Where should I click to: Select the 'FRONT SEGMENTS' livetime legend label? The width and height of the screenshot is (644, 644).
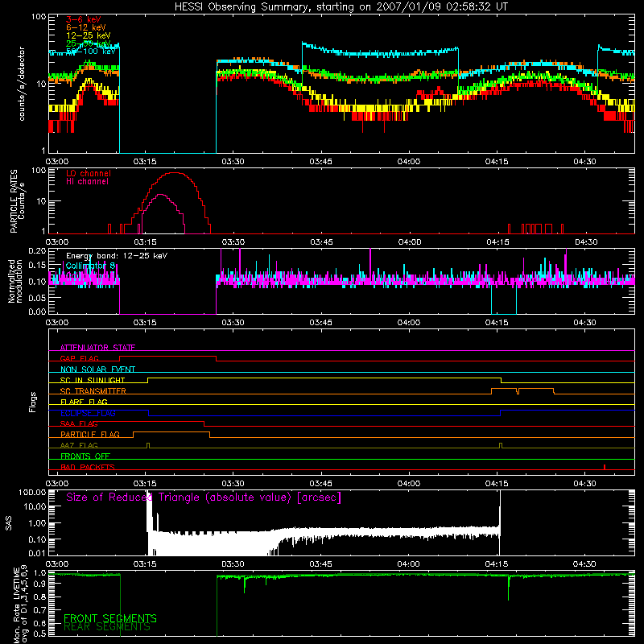(x=110, y=618)
